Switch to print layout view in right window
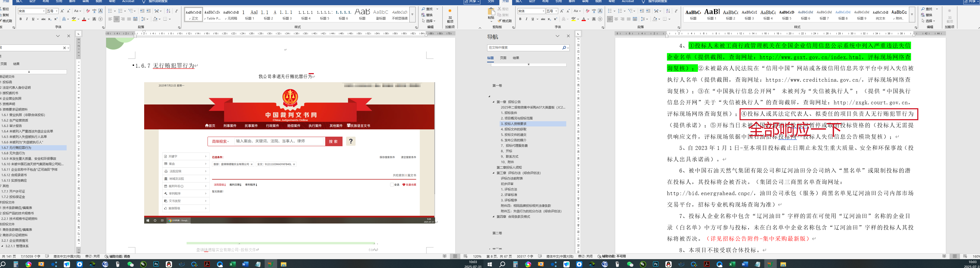This screenshot has height=268, width=980. [x=954, y=257]
